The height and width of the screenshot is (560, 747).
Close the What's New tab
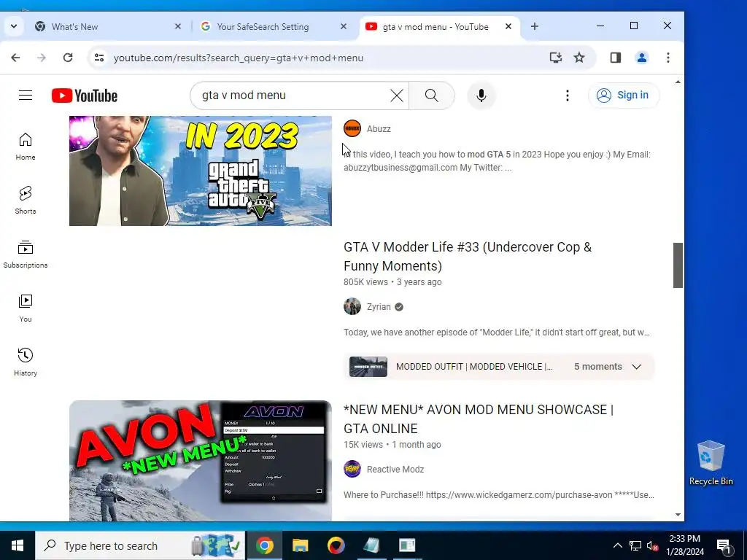178,27
